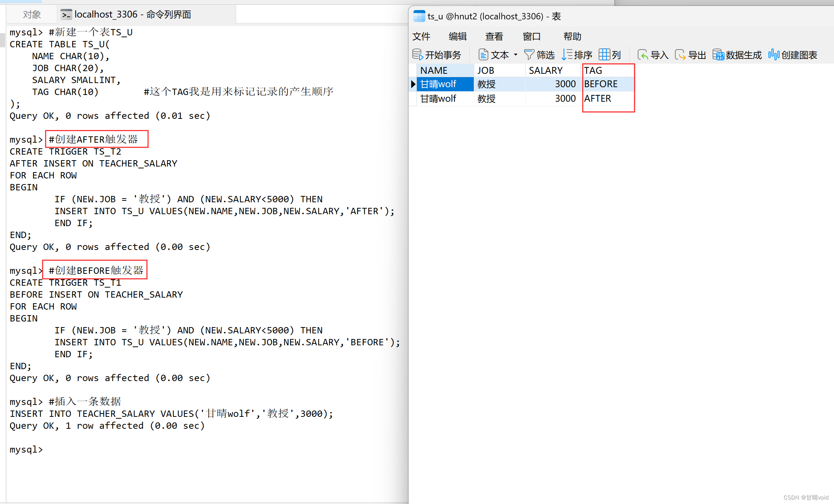Expand the Text (文本) dropdown arrow
This screenshot has width=834, height=504.
click(516, 55)
